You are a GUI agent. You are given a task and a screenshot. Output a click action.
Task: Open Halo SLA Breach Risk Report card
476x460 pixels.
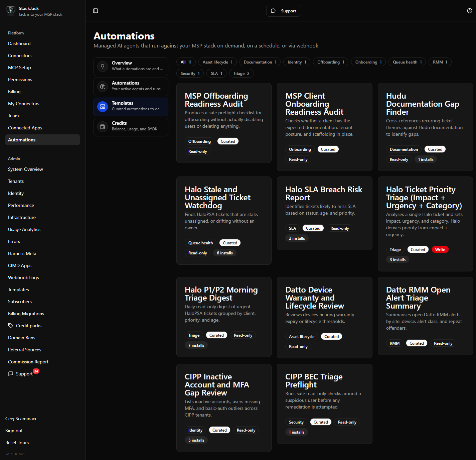[324, 213]
